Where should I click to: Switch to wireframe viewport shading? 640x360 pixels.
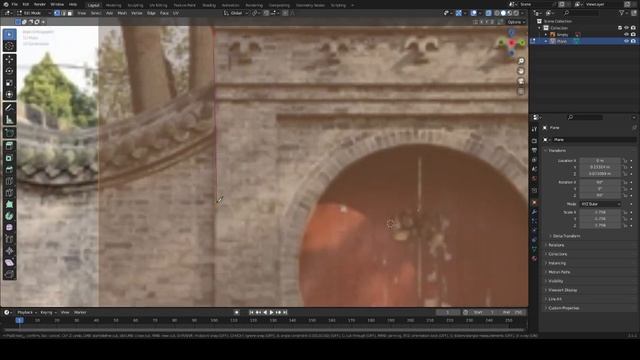pyautogui.click(x=497, y=13)
